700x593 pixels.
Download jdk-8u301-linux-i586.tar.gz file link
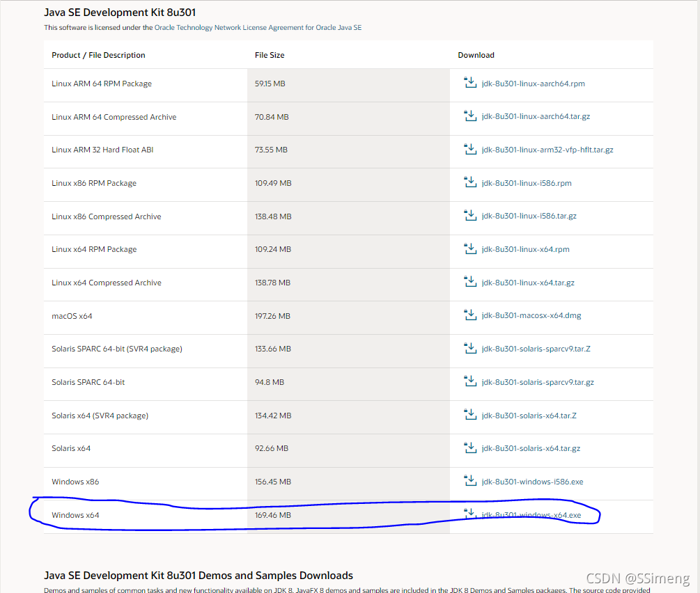point(529,216)
